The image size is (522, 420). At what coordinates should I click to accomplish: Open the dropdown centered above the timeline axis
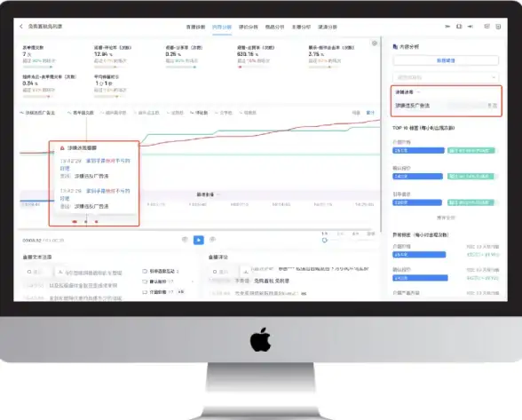(208, 194)
